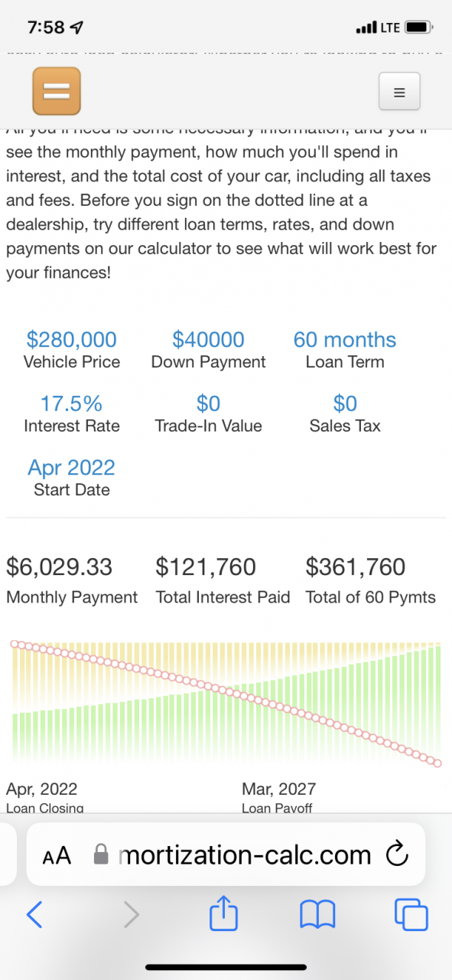Open the hamburger menu button
This screenshot has height=980, width=452.
pyautogui.click(x=398, y=92)
